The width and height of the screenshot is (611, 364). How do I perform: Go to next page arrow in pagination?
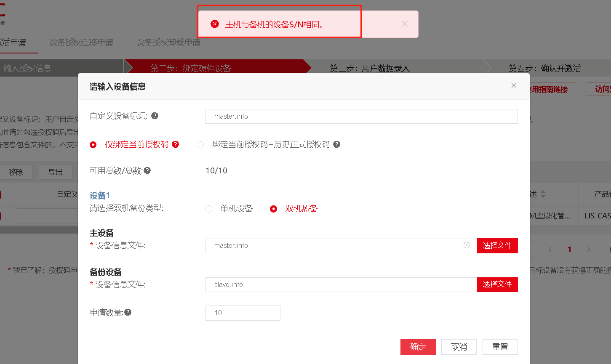point(588,250)
